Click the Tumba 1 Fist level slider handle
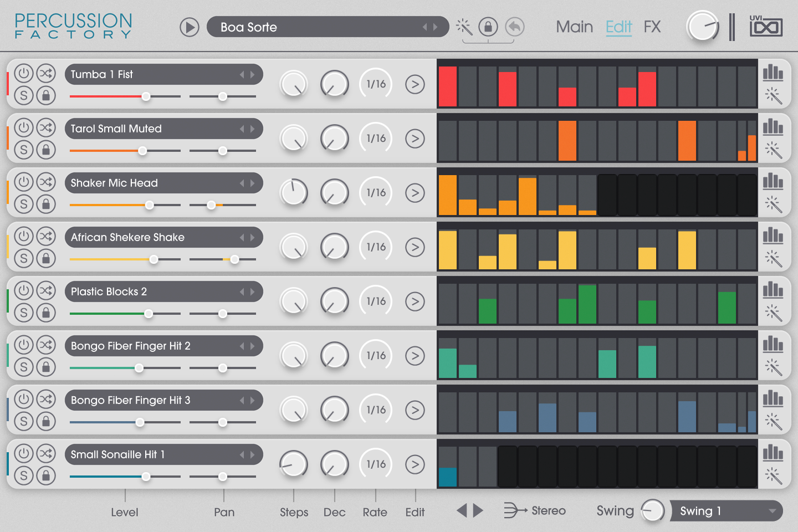This screenshot has height=532, width=798. pos(146,96)
